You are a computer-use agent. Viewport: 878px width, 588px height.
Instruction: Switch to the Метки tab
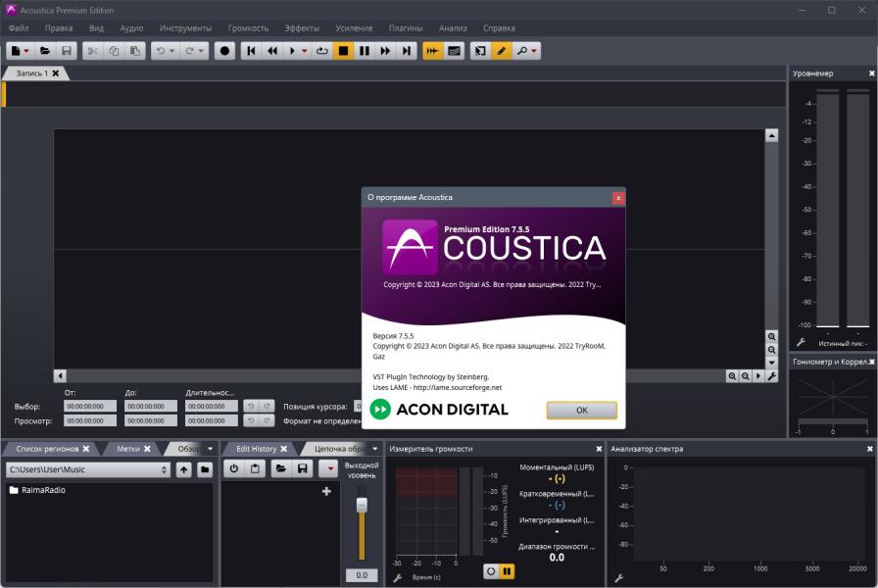[128, 449]
